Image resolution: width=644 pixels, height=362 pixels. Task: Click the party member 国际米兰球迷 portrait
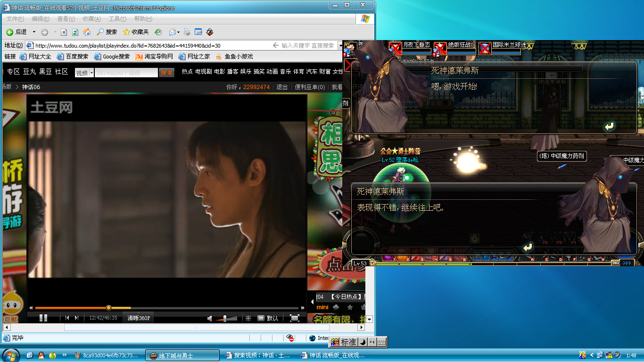[x=485, y=48]
